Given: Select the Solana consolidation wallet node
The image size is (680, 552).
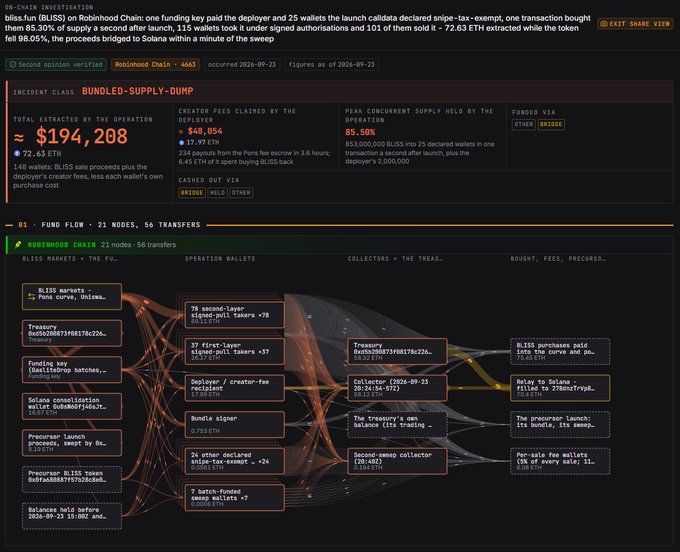Looking at the screenshot, I should [x=72, y=406].
